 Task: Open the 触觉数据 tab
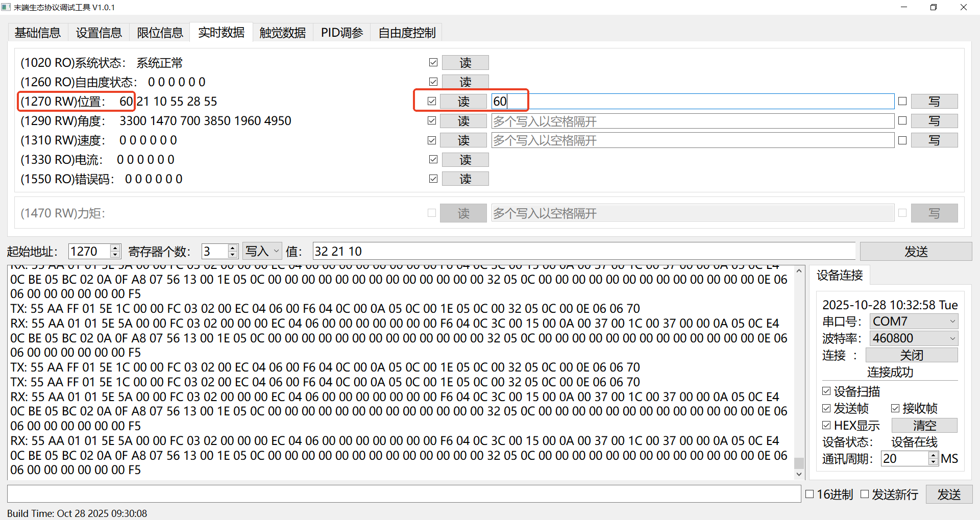[282, 33]
